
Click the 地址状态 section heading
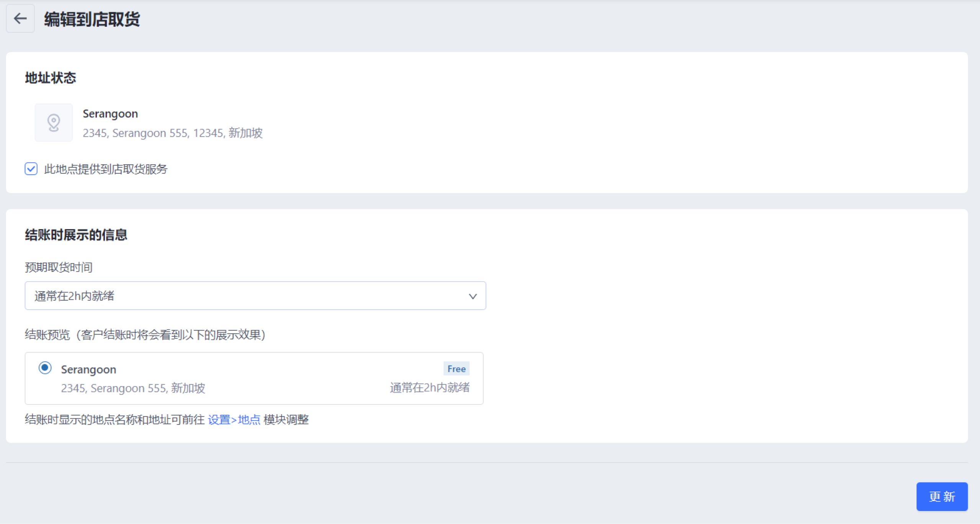(50, 78)
